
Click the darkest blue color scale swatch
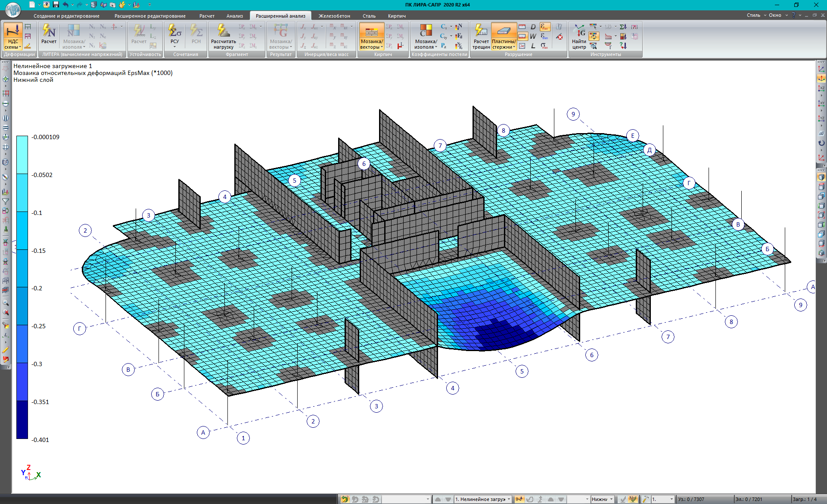(x=22, y=420)
